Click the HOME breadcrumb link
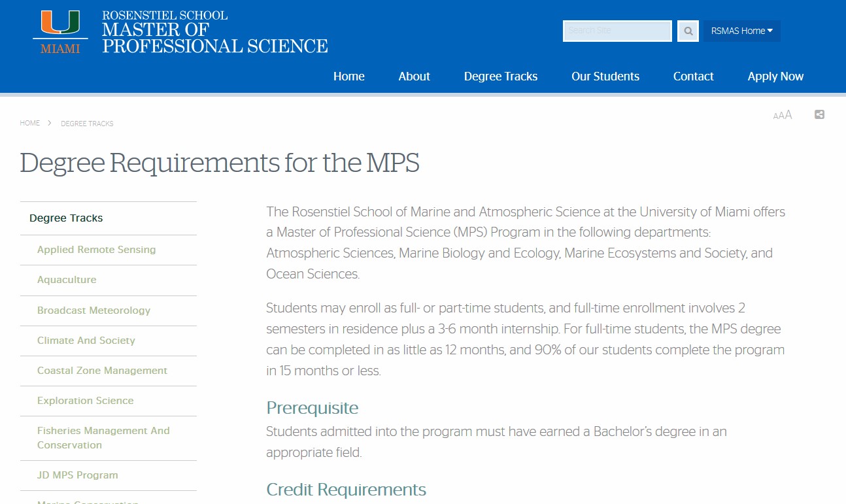 click(30, 123)
